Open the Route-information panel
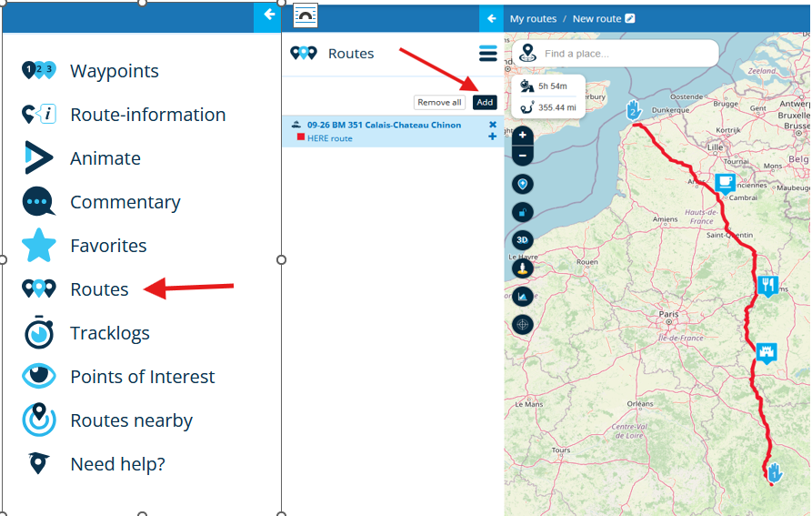The image size is (812, 516). point(124,115)
